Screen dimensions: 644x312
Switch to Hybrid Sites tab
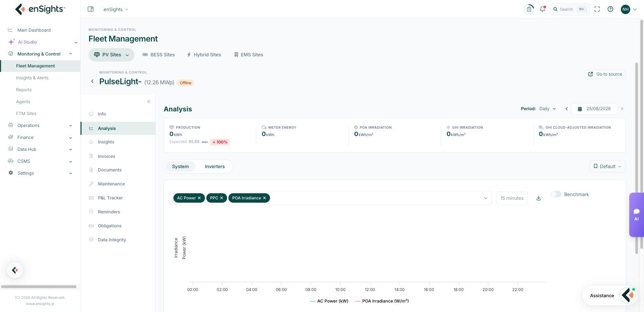(204, 55)
